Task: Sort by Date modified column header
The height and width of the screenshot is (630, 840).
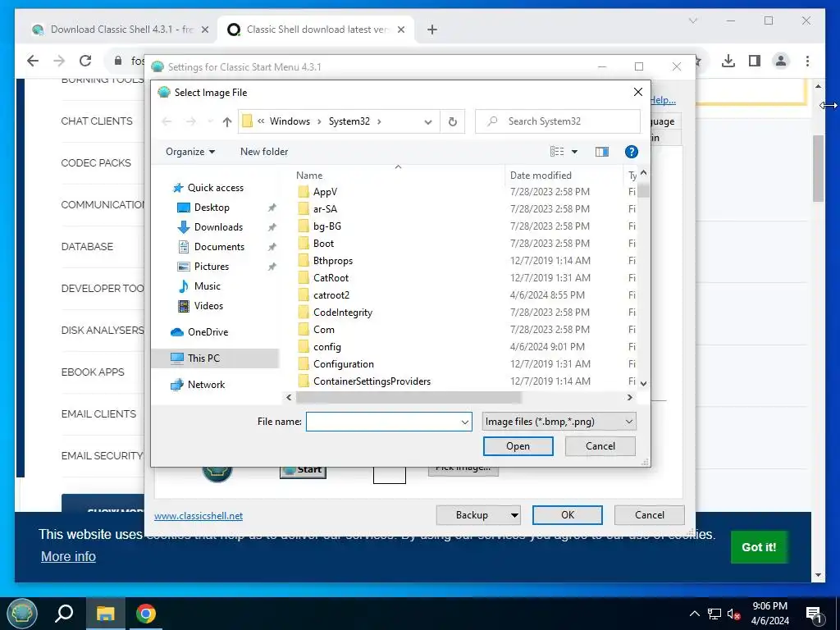Action: tap(541, 176)
